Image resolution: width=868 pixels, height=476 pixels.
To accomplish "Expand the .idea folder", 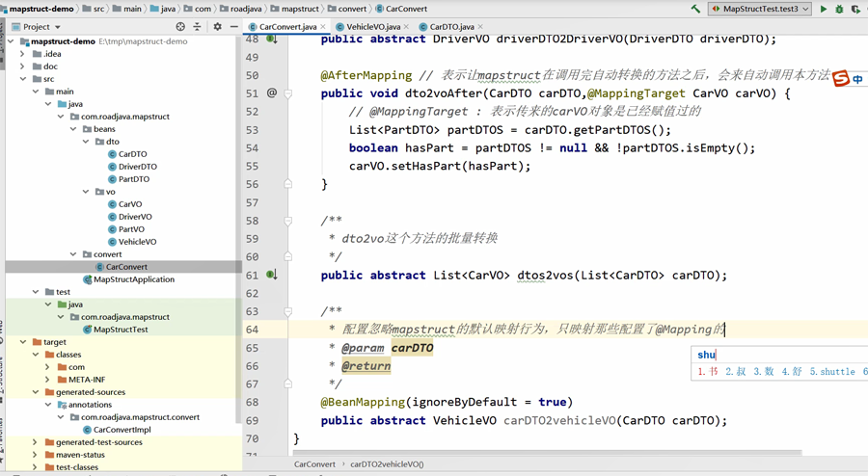I will tap(22, 54).
